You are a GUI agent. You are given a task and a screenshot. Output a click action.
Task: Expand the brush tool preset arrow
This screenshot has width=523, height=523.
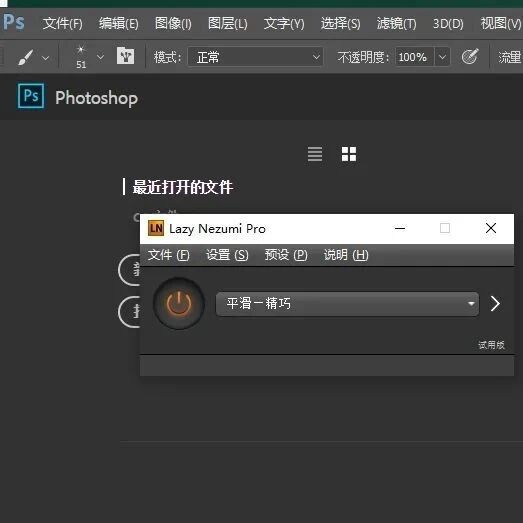coord(45,58)
